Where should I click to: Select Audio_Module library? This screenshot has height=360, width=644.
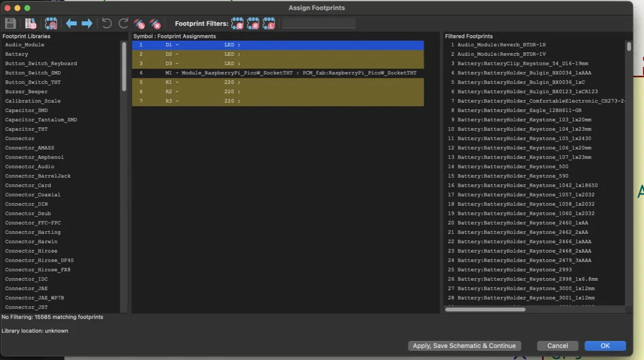pos(25,44)
